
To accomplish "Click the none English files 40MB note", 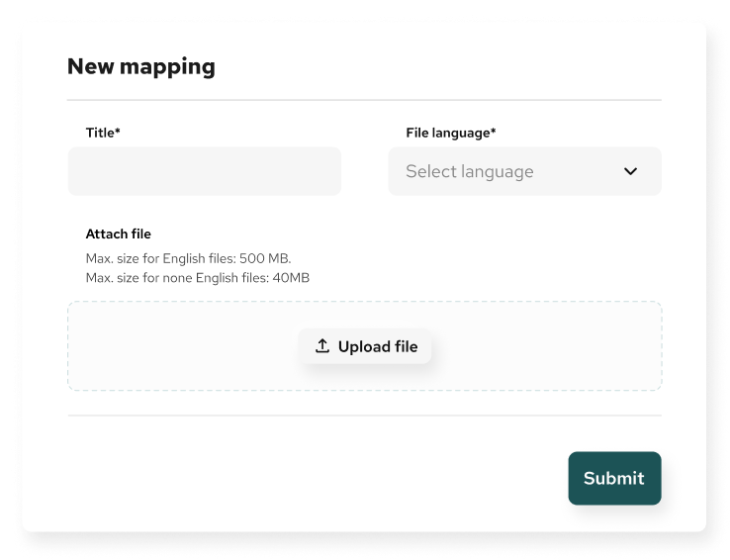I will point(197,278).
